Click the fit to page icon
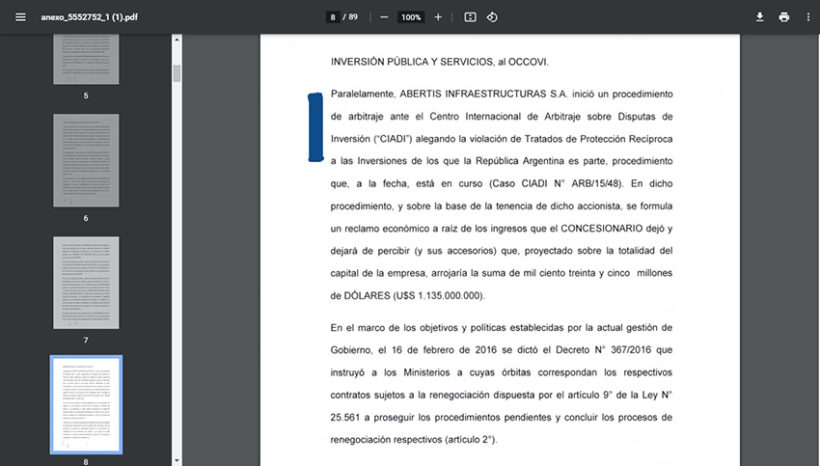Image resolution: width=820 pixels, height=466 pixels. [x=470, y=17]
